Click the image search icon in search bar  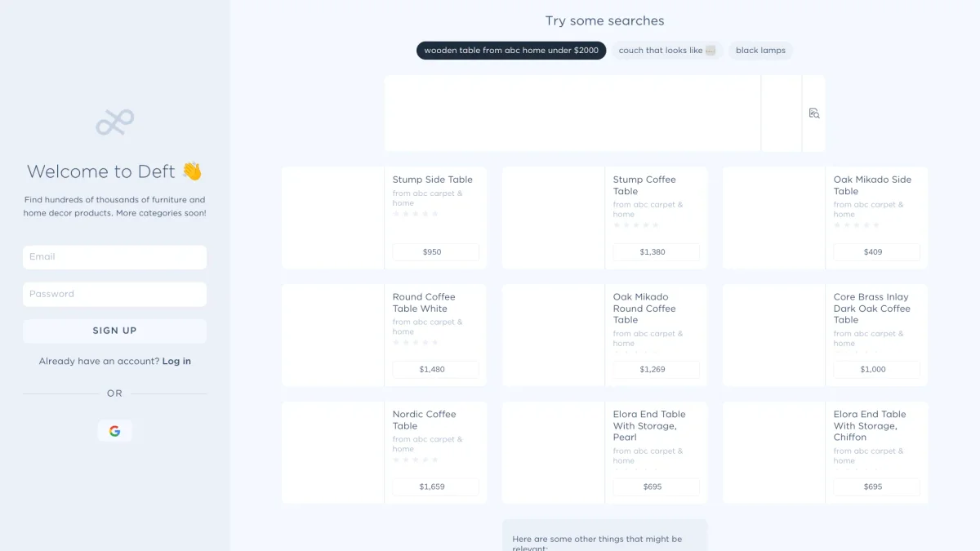click(x=813, y=113)
